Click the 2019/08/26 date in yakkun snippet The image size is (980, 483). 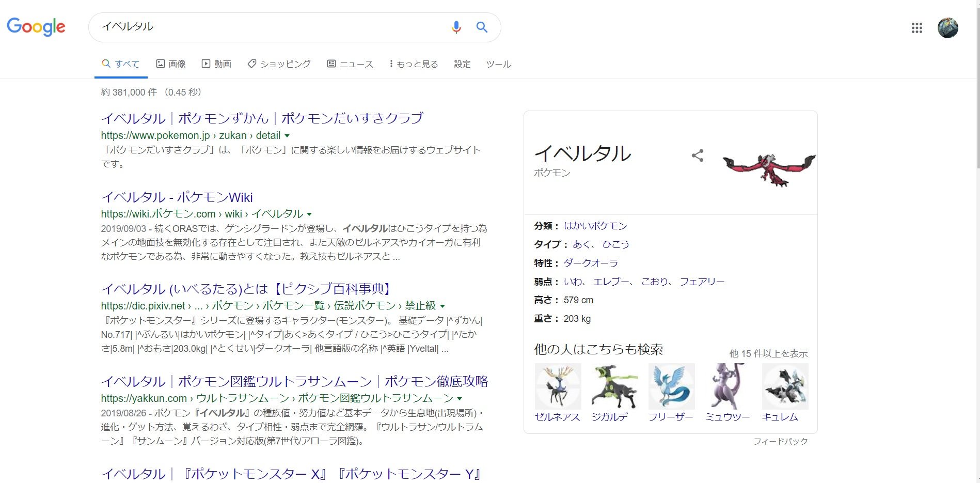[123, 413]
